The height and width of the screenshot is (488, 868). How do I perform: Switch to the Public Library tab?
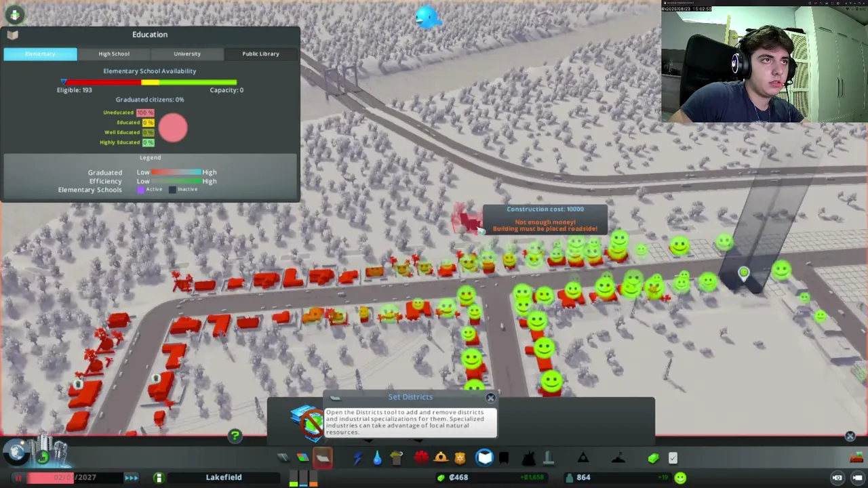260,54
